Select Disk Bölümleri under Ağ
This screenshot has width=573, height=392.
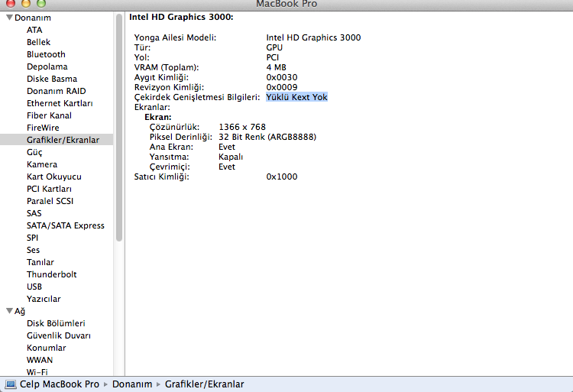pyautogui.click(x=56, y=323)
